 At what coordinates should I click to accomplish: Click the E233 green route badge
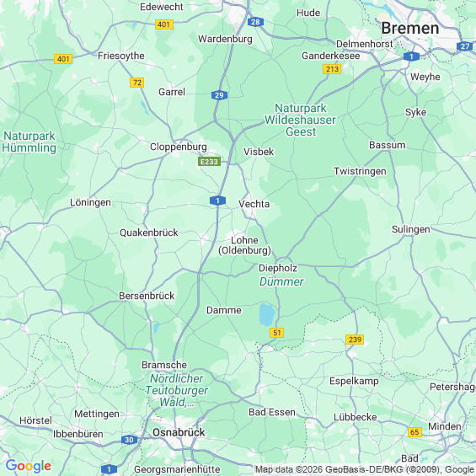[x=209, y=162]
